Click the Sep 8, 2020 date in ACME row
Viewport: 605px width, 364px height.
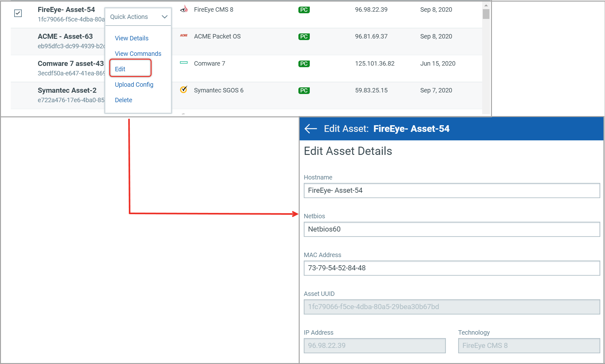pyautogui.click(x=436, y=36)
